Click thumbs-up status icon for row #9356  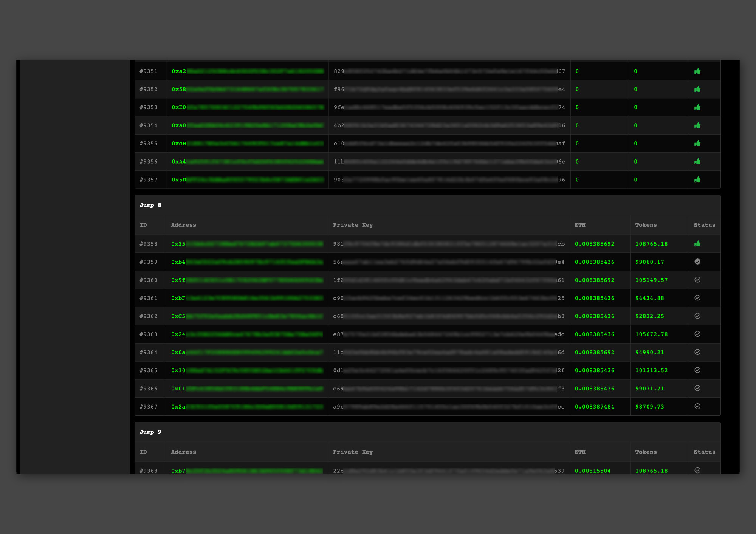pyautogui.click(x=697, y=161)
